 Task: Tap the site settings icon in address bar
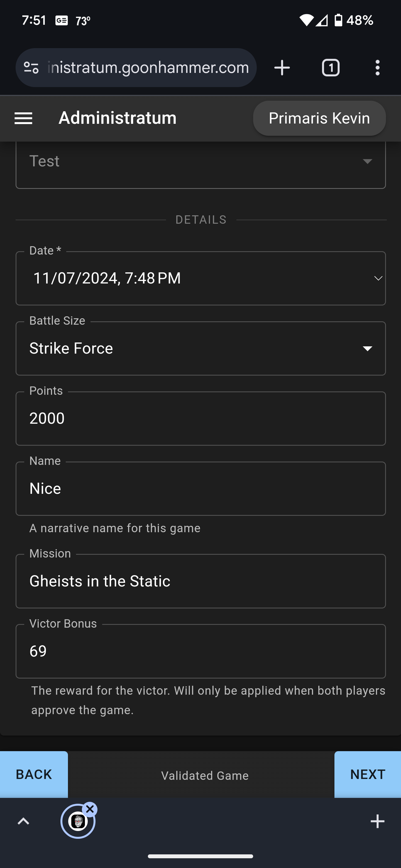pyautogui.click(x=31, y=68)
